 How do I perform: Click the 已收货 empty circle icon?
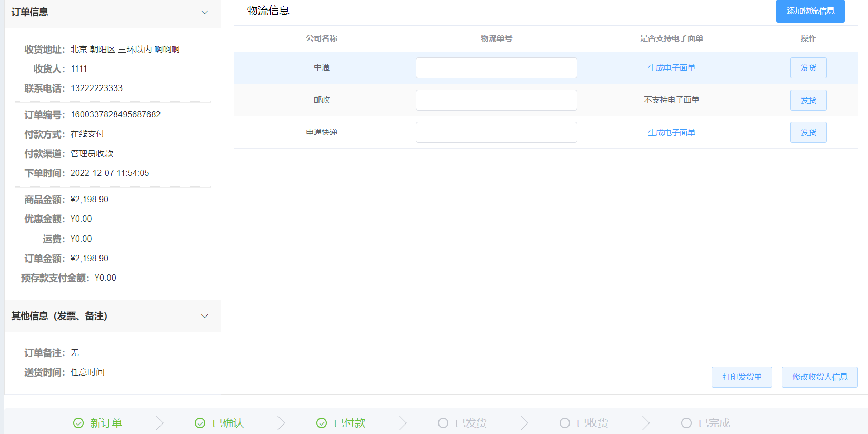coord(565,423)
